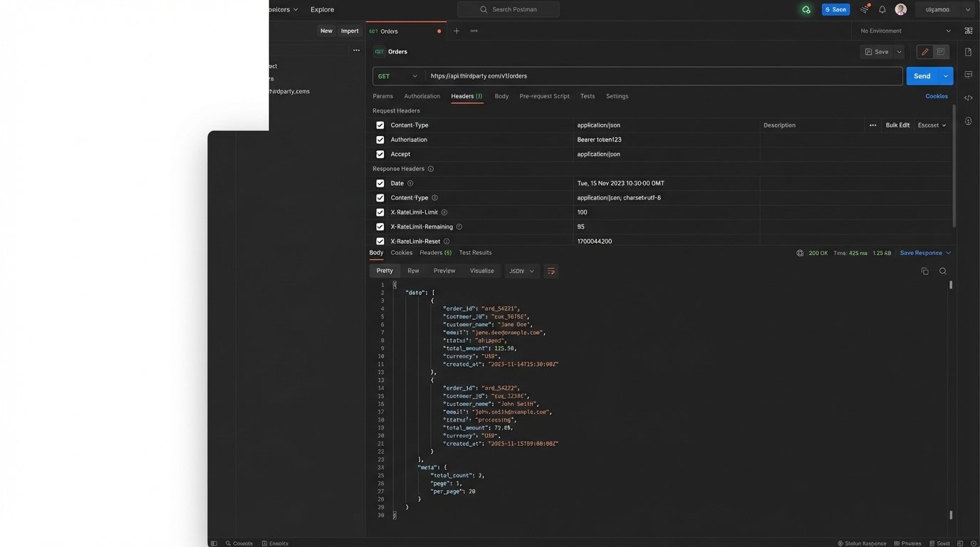
Task: Uncheck the Content-Type request header checkbox
Action: tap(380, 125)
